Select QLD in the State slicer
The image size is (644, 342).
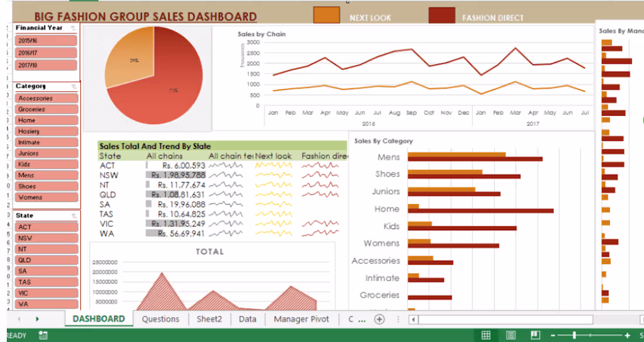45,260
